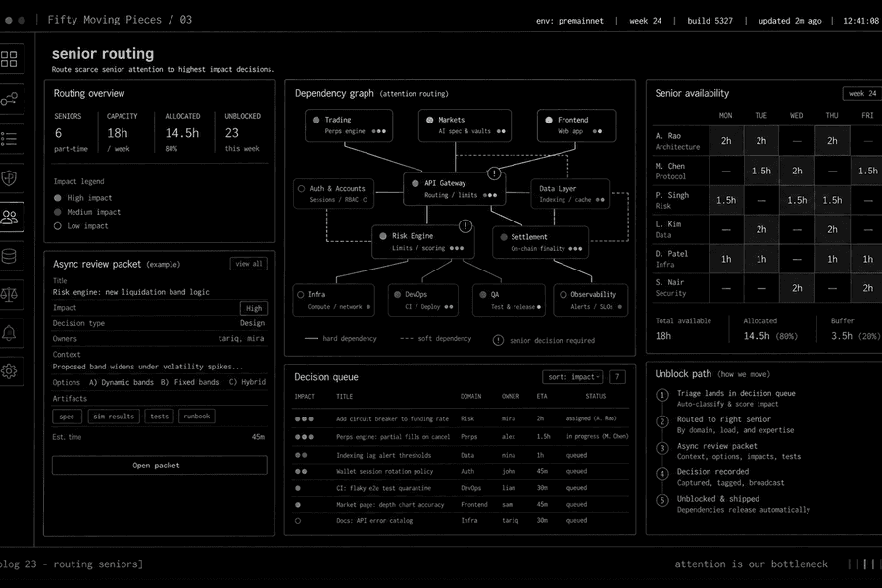This screenshot has width=882, height=588.
Task: Open the dependency nodes sidebar icon
Action: pyautogui.click(x=10, y=100)
